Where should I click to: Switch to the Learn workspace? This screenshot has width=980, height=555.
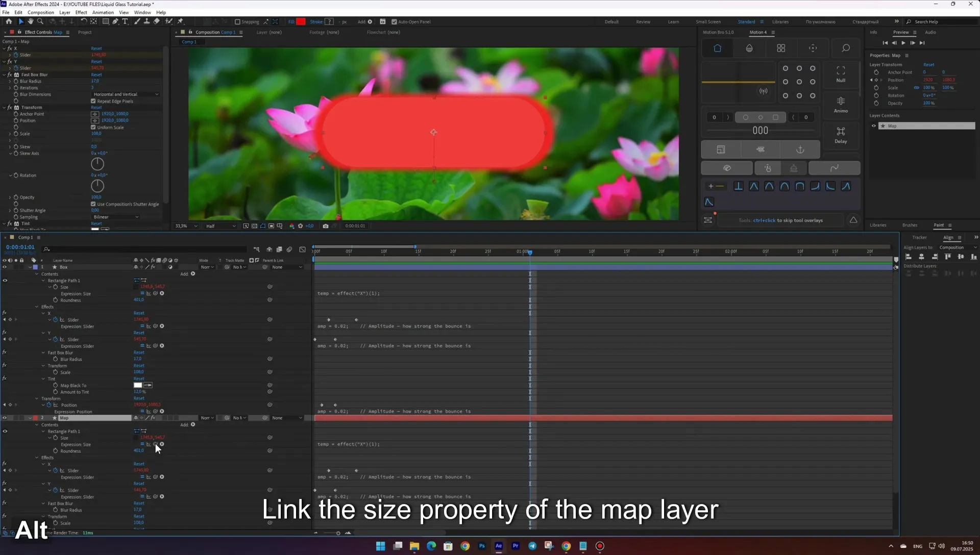click(673, 22)
